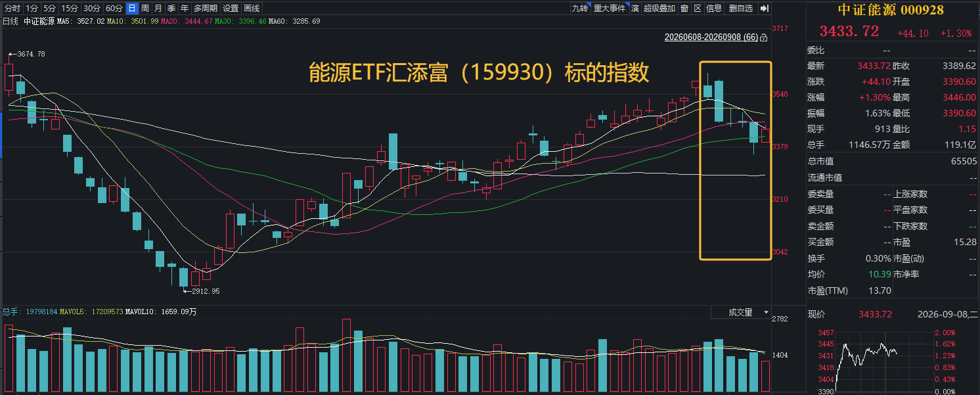Click 删自选 to remove from watchlist
Image resolution: width=980 pixels, height=395 pixels.
741,9
